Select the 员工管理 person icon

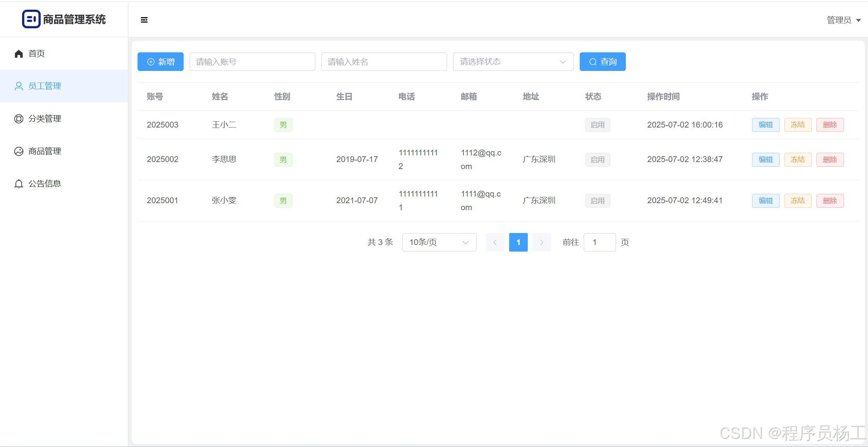[x=19, y=86]
